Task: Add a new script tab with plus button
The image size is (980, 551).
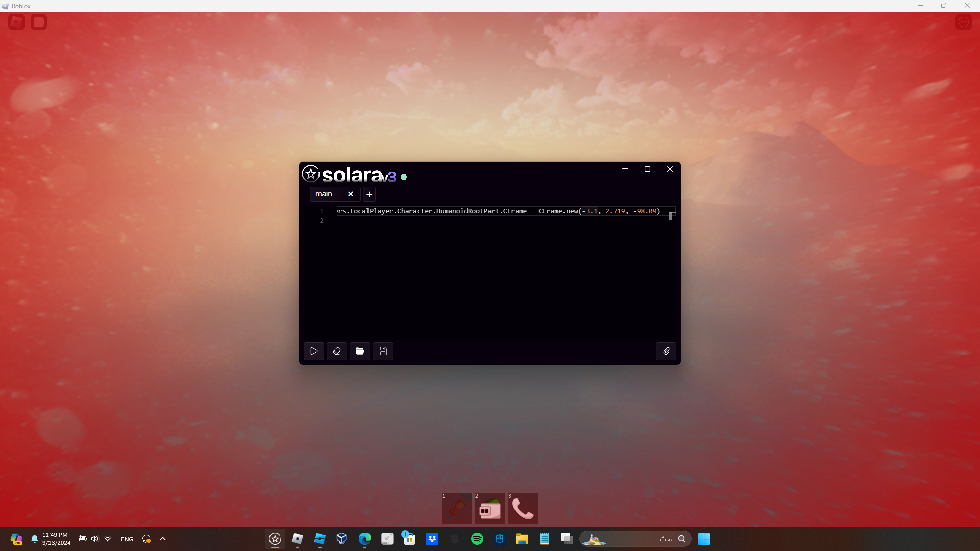Action: tap(370, 194)
